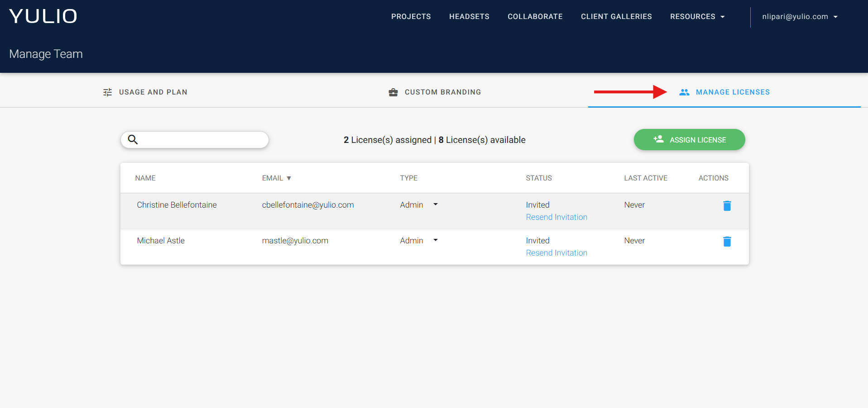Click Never last-active value for Christine
The width and height of the screenshot is (868, 408).
coord(634,205)
